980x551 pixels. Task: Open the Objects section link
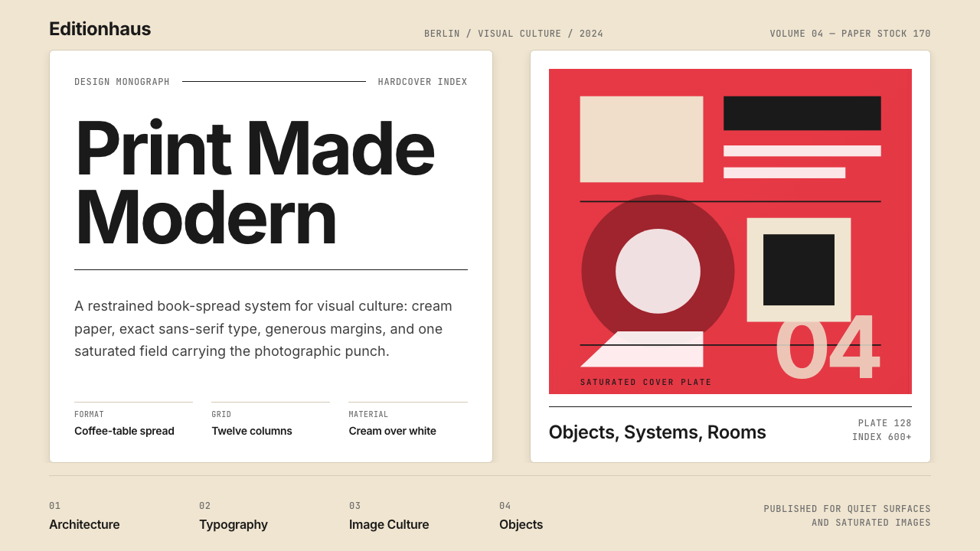pos(521,525)
